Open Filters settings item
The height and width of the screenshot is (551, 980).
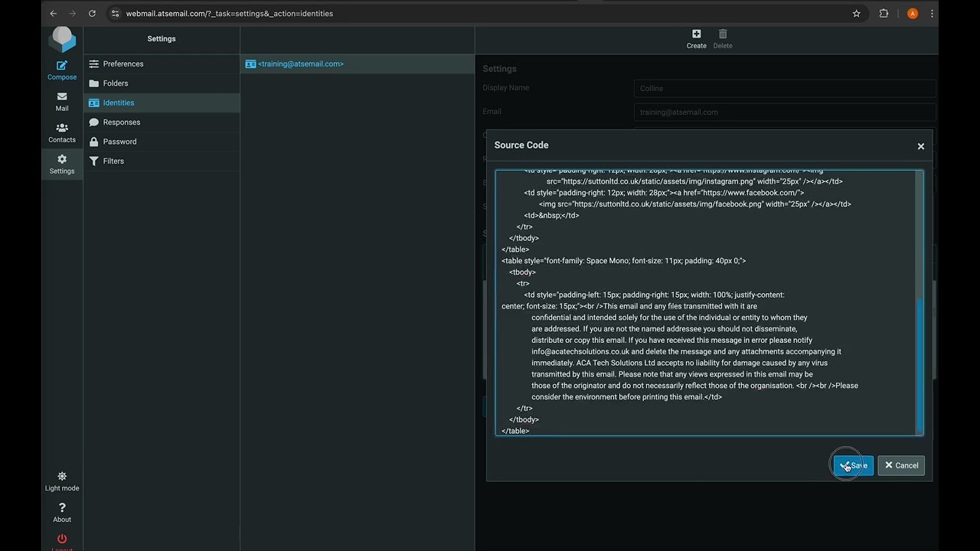pyautogui.click(x=162, y=161)
